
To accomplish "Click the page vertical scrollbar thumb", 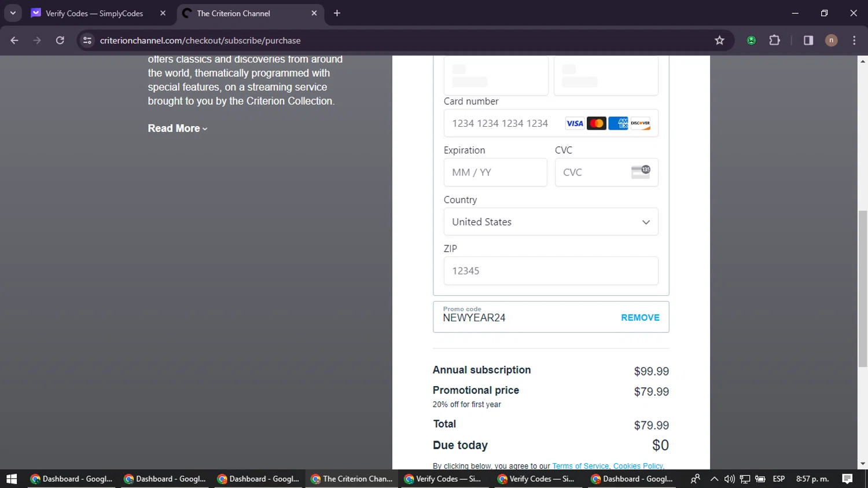I will (x=863, y=289).
